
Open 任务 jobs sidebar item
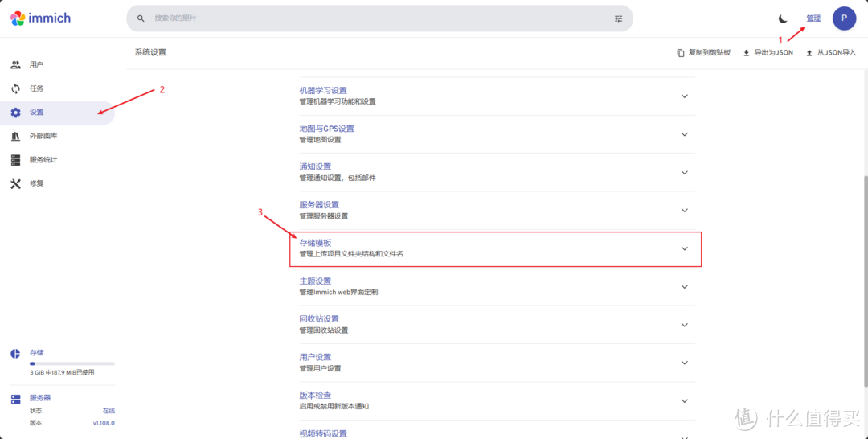coord(36,88)
